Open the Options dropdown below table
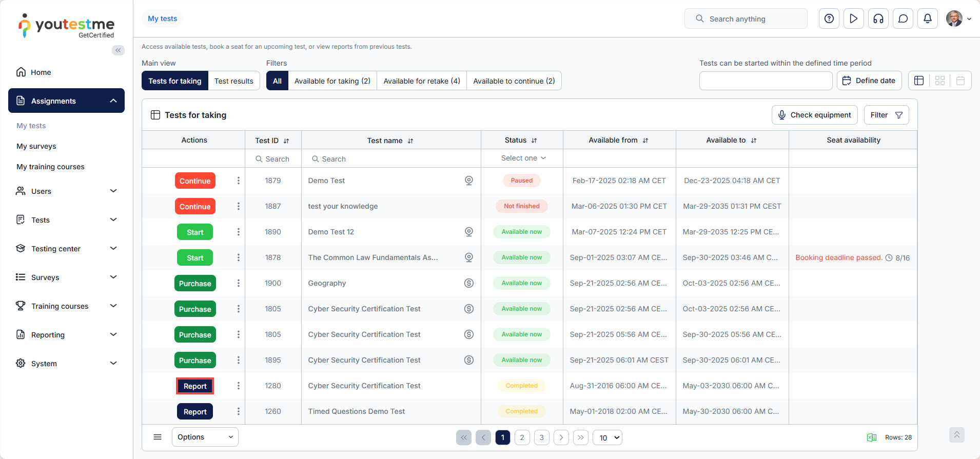This screenshot has width=980, height=459. (205, 437)
